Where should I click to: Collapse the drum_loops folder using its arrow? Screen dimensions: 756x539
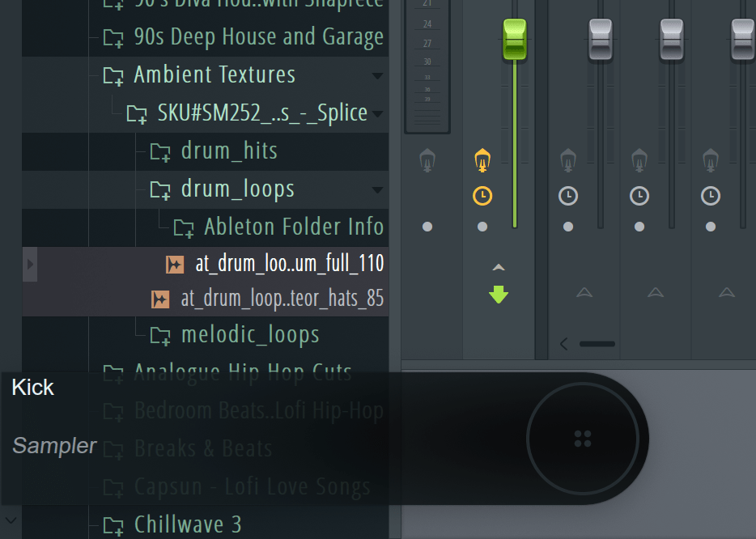point(377,190)
